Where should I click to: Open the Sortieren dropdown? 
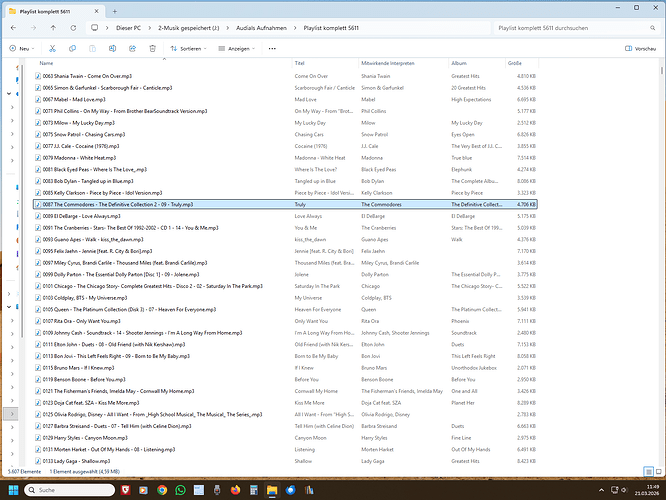pyautogui.click(x=189, y=48)
